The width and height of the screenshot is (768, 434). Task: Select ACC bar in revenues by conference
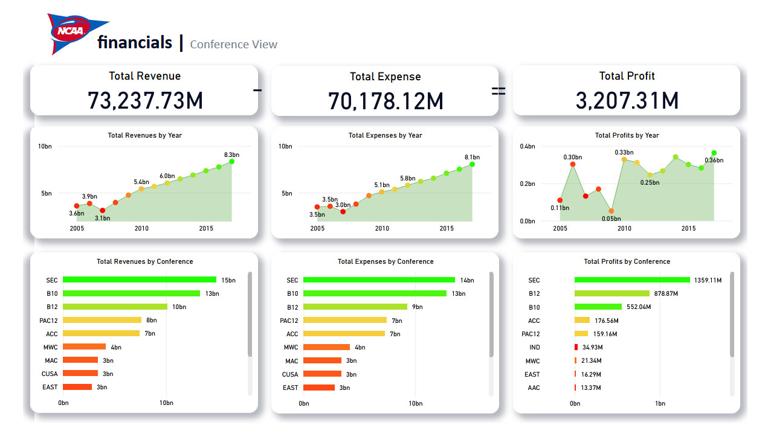click(101, 333)
